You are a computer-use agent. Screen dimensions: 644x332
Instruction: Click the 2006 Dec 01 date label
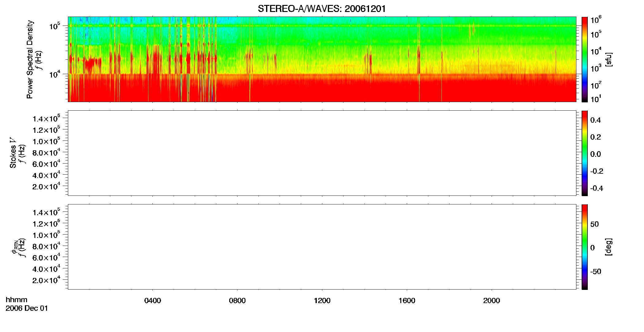tap(27, 308)
